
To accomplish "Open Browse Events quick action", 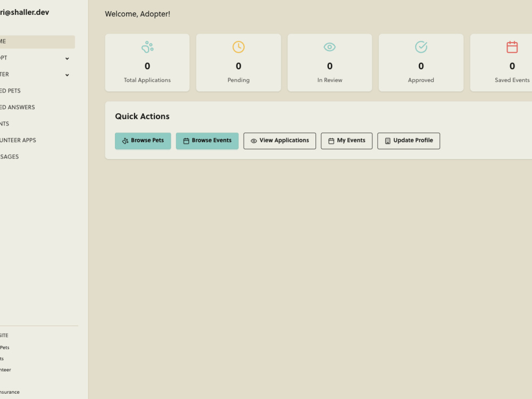I will (207, 141).
